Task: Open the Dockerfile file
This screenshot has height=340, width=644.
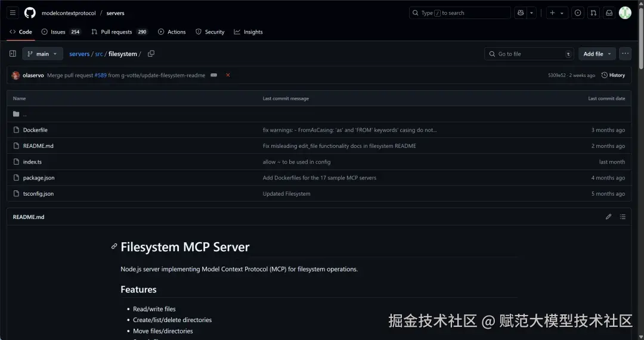Action: click(x=35, y=130)
